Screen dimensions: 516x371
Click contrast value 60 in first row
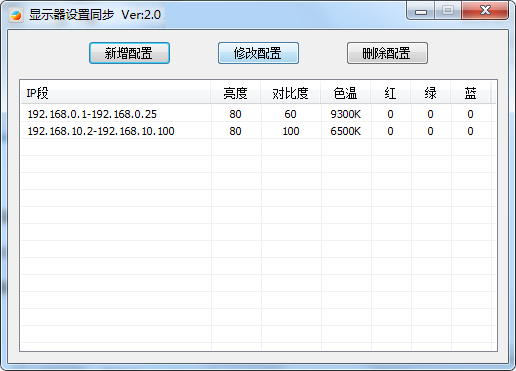click(290, 114)
